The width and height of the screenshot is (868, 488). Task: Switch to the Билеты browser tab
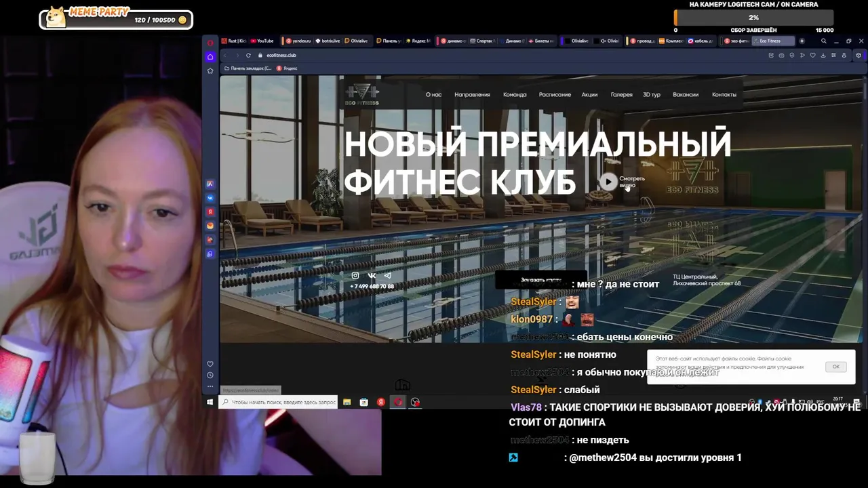tap(540, 41)
